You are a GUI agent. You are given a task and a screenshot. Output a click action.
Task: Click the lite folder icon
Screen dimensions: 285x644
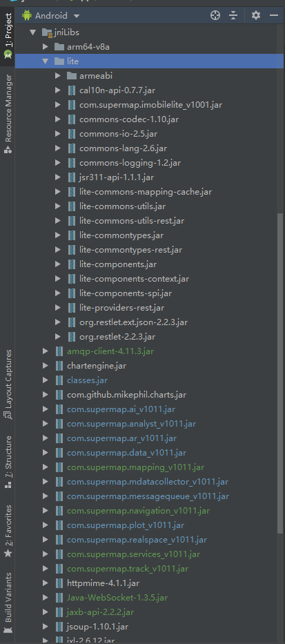[x=59, y=61]
